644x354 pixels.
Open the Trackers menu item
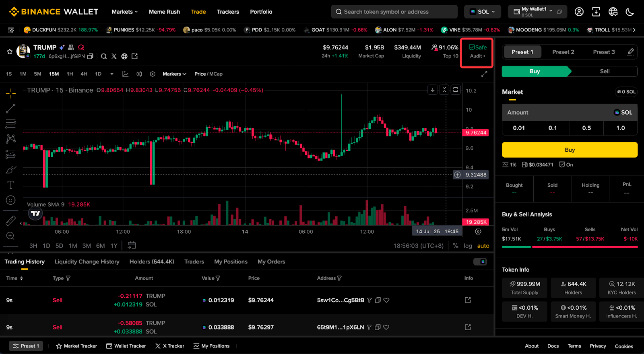click(228, 12)
